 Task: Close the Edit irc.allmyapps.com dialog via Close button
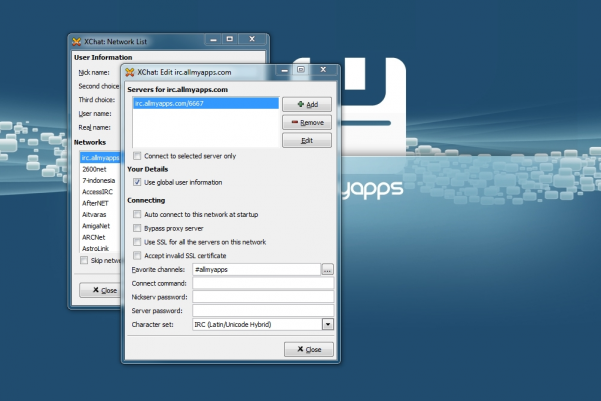pyautogui.click(x=307, y=349)
